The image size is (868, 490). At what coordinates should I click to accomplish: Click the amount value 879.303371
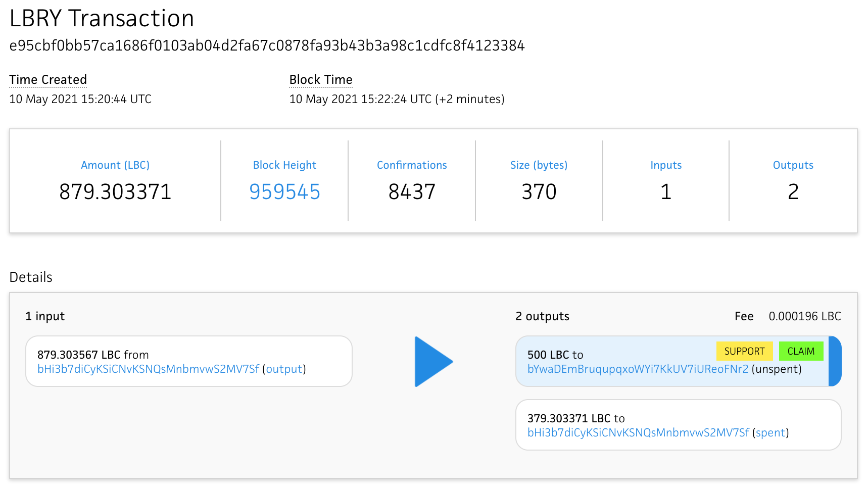click(x=115, y=192)
